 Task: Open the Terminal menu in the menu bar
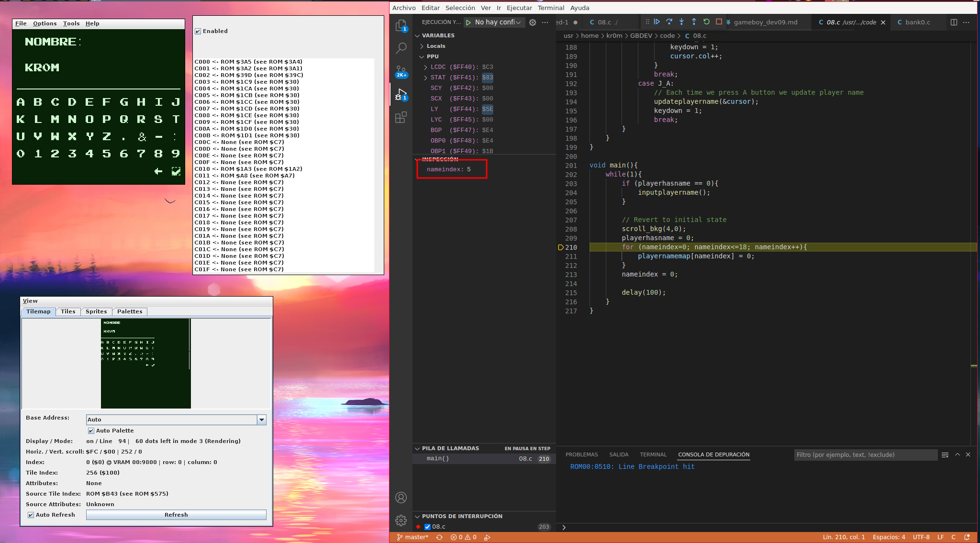pos(551,8)
